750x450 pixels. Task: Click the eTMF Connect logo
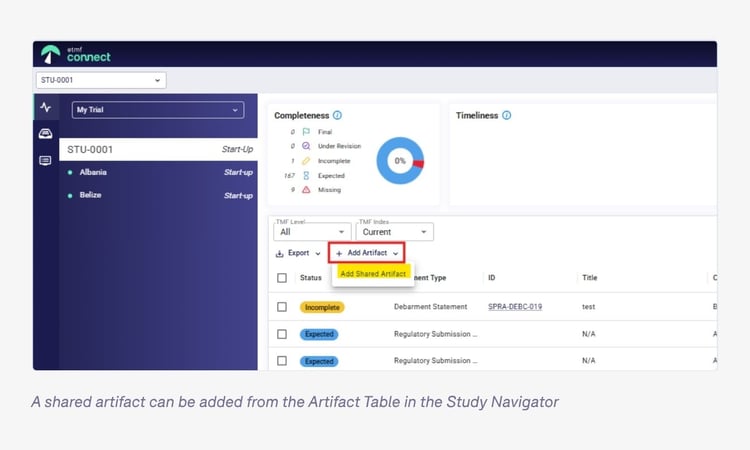pyautogui.click(x=76, y=54)
